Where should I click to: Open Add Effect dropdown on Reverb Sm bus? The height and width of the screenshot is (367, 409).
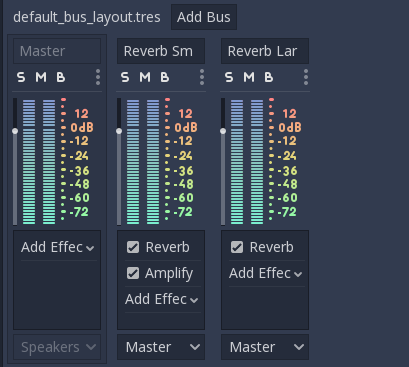tap(162, 299)
